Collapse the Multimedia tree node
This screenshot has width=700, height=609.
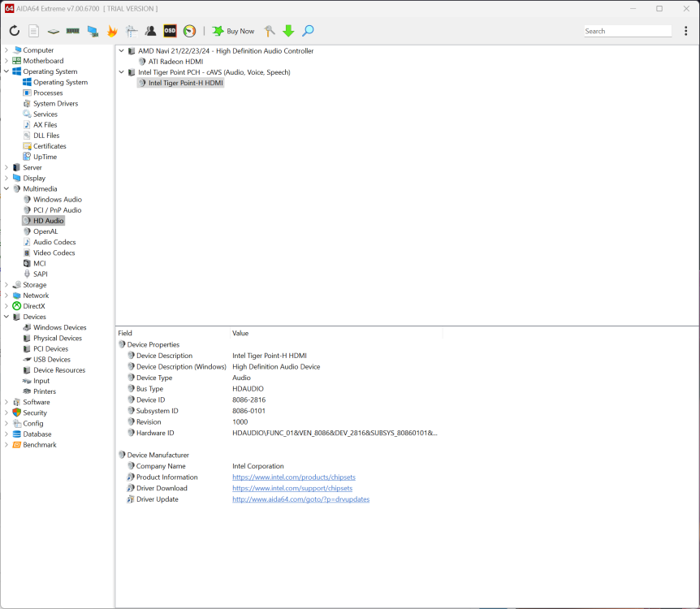[x=6, y=189]
